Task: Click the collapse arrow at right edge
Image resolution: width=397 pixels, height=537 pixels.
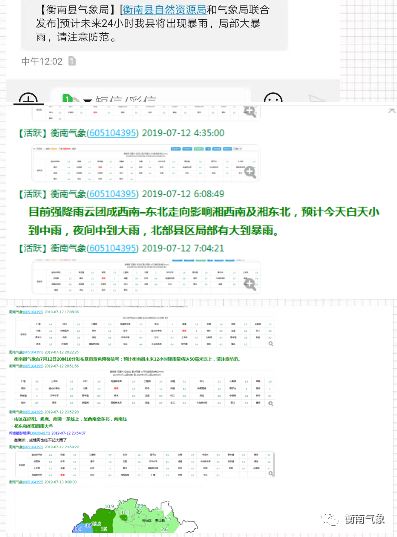Action: coord(392,110)
